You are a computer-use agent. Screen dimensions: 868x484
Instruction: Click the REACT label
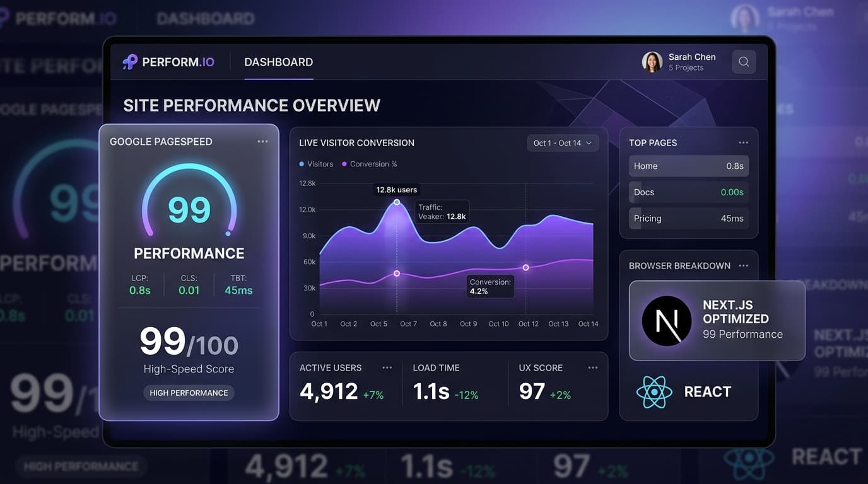point(707,392)
